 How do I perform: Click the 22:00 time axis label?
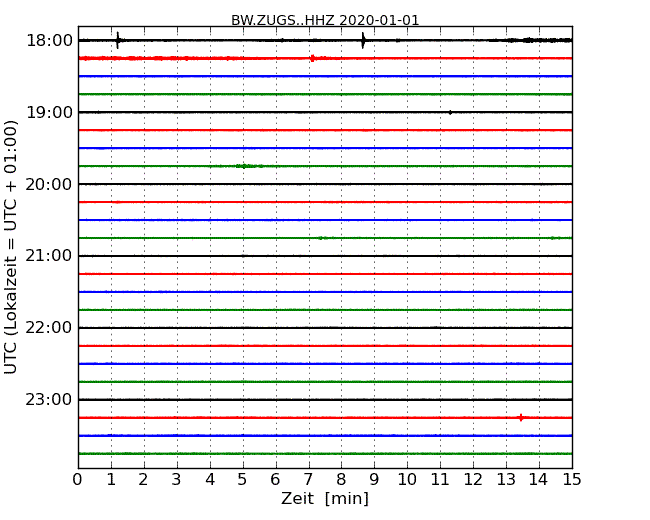pyautogui.click(x=49, y=328)
